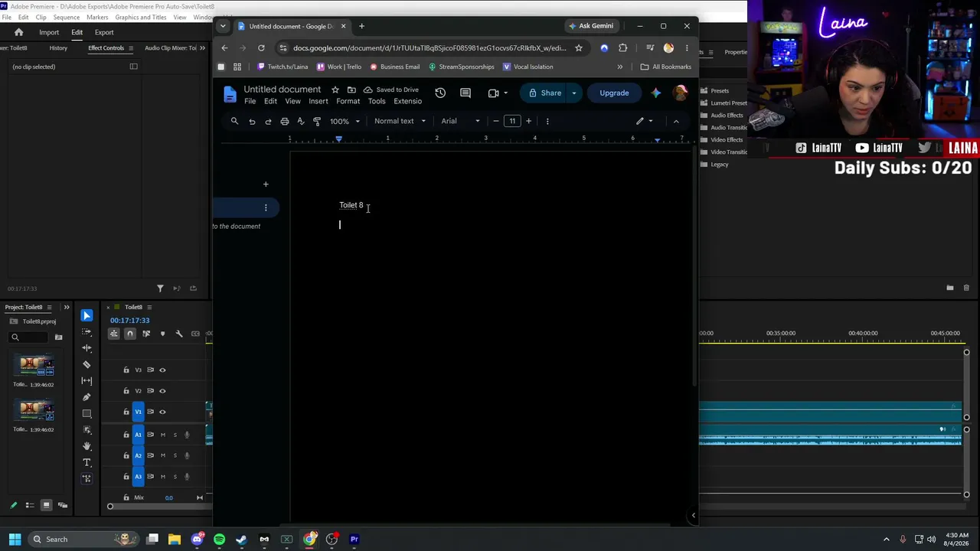Screen dimensions: 980x551
Task: Collapse Docs toolbar with the up chevron
Action: tap(676, 121)
